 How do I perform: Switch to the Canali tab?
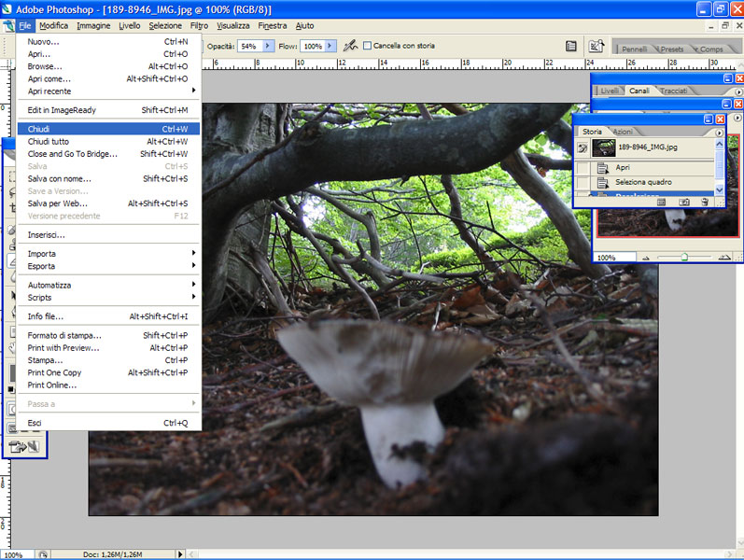pyautogui.click(x=639, y=91)
